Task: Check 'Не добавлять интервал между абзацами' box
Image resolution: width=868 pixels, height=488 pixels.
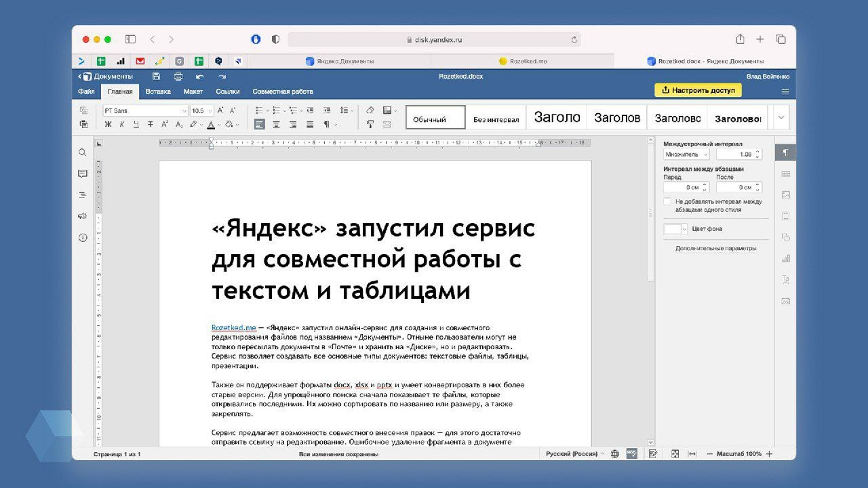Action: click(668, 202)
